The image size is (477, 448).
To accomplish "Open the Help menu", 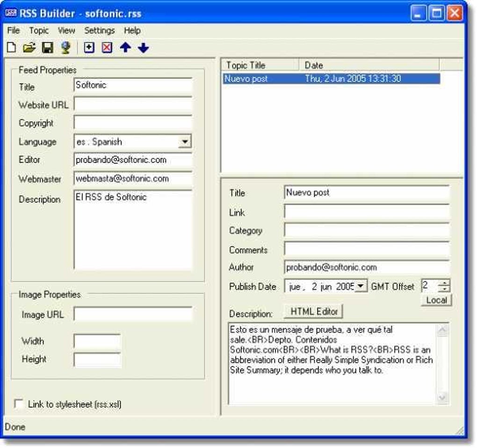I will pos(132,30).
